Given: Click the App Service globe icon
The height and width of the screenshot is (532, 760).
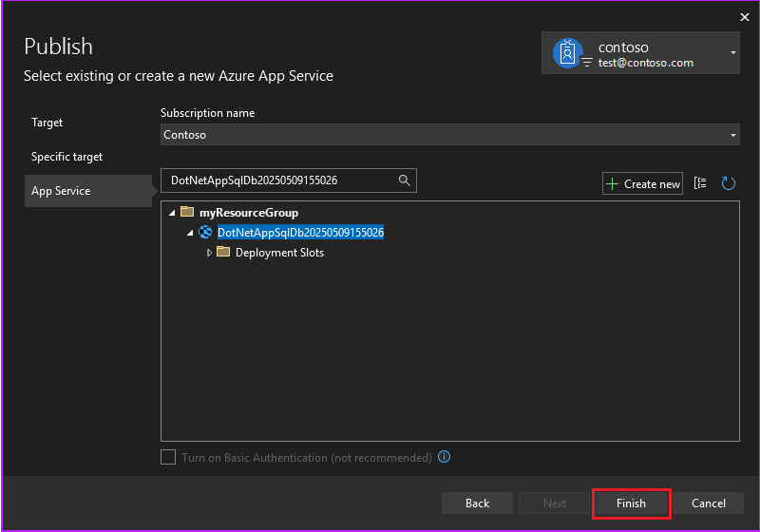Looking at the screenshot, I should pyautogui.click(x=205, y=232).
